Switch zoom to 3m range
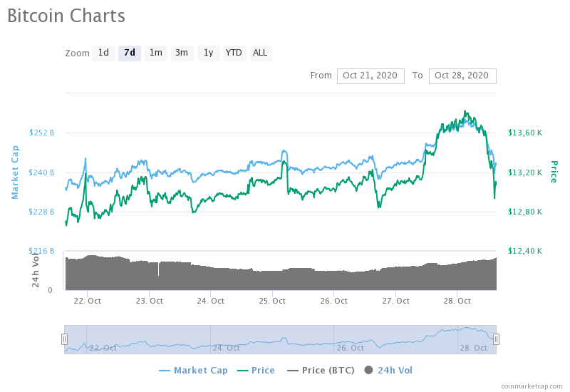This screenshot has height=392, width=570. tap(182, 53)
